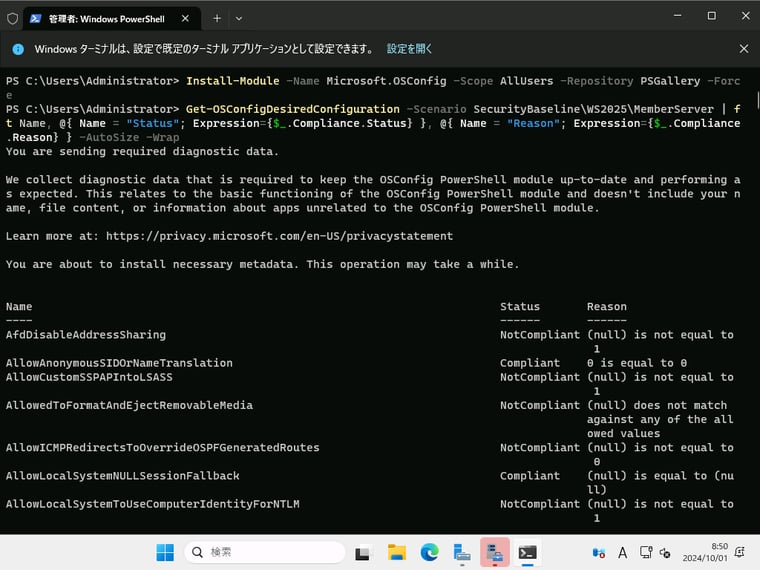760x570 pixels.
Task: Open File Explorer from the taskbar
Action: tap(396, 552)
